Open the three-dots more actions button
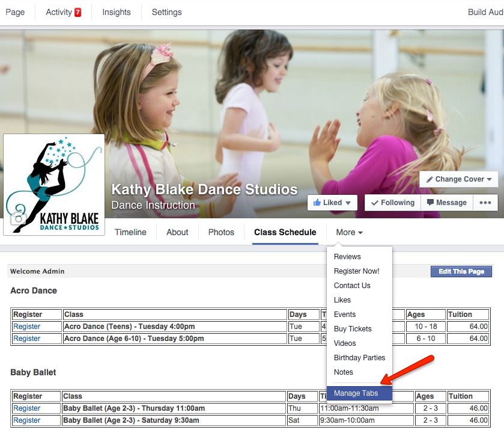Viewport: 504px width, 433px height. [485, 203]
